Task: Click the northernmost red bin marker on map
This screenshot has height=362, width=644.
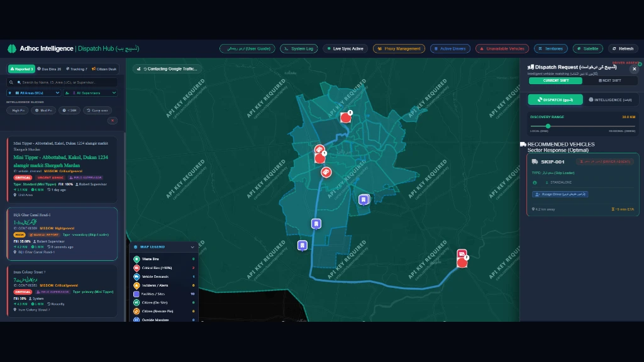Action: point(346,118)
